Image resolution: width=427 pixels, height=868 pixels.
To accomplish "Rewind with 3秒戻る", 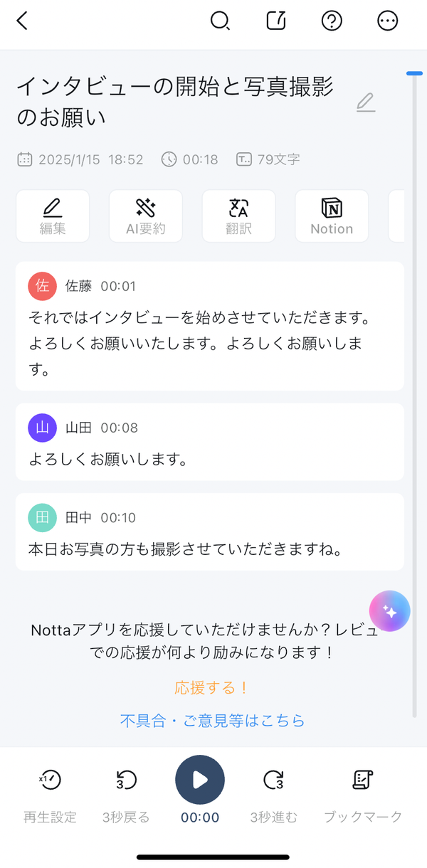I will (126, 795).
